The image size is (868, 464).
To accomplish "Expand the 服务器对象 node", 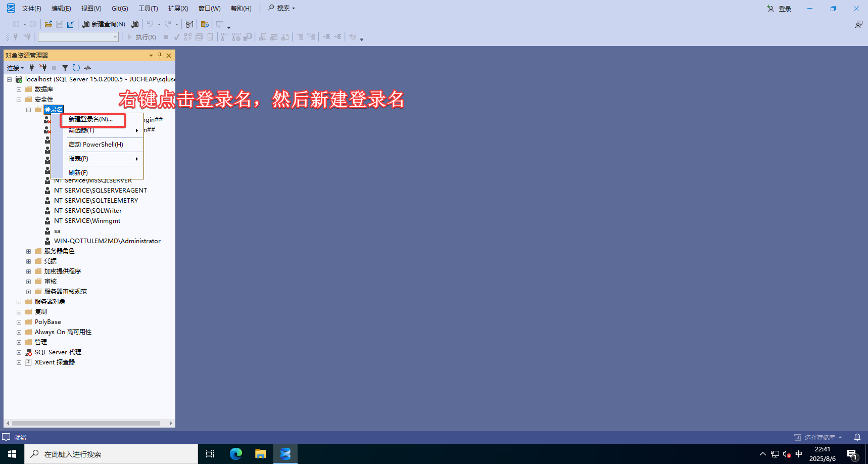I will (x=19, y=302).
